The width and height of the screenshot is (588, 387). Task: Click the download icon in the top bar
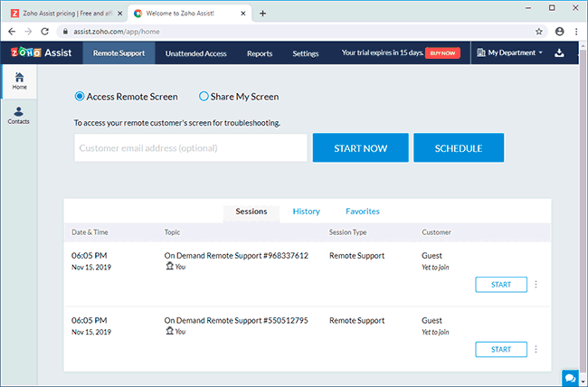pos(559,53)
